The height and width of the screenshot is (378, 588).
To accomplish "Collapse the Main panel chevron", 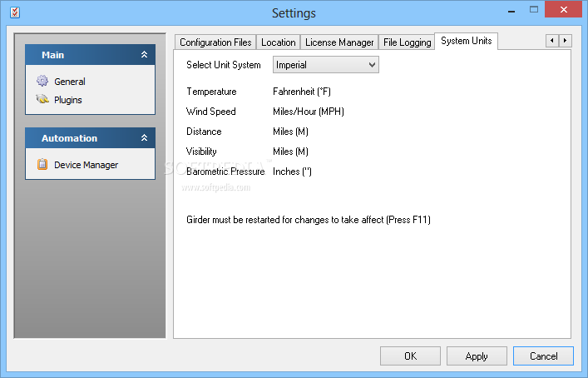I will pos(145,55).
